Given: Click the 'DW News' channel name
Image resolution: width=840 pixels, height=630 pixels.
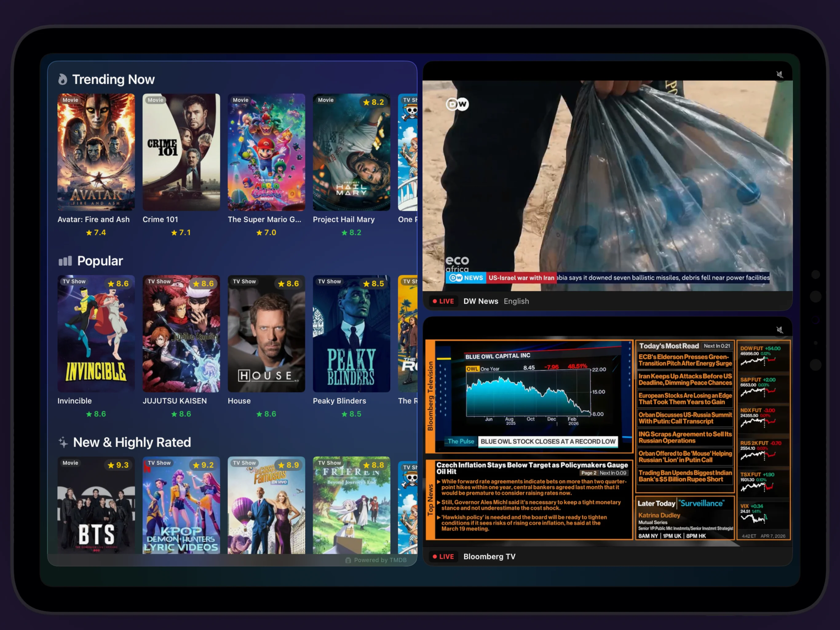Looking at the screenshot, I should pos(481,301).
